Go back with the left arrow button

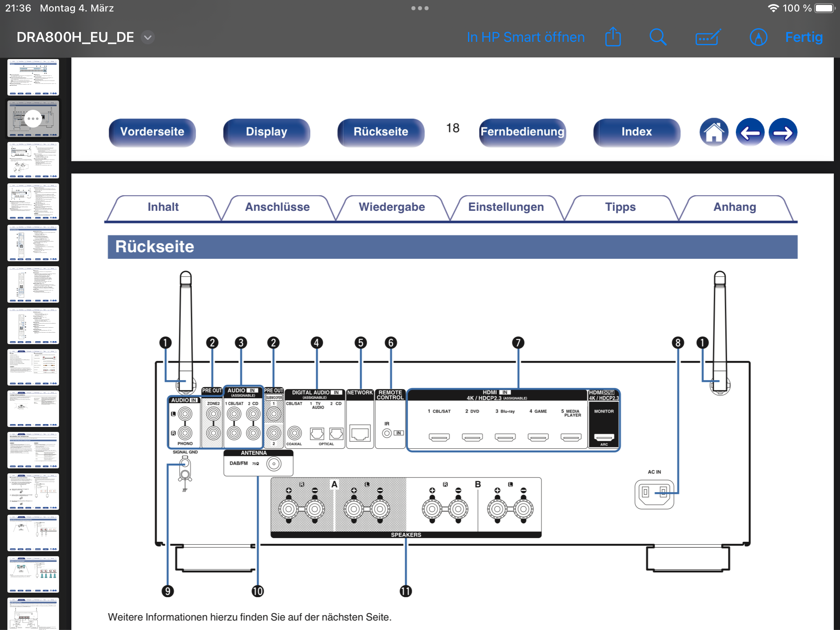[x=750, y=132]
